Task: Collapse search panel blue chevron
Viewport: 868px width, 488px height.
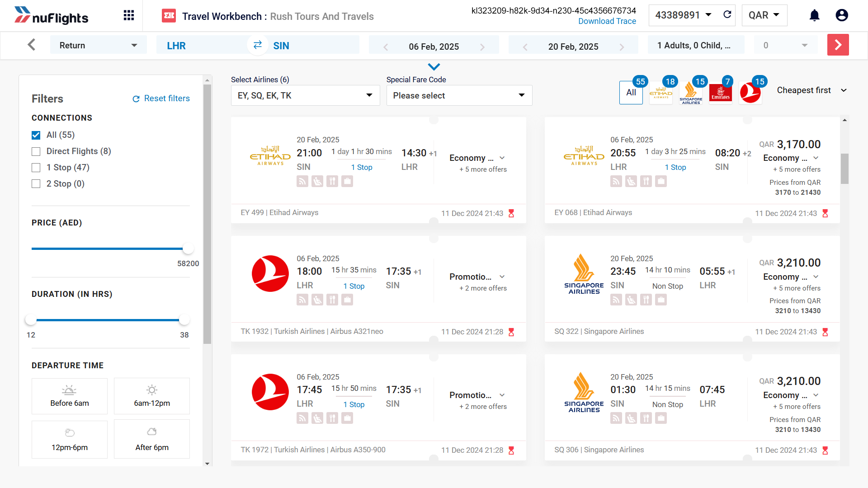Action: (x=434, y=67)
